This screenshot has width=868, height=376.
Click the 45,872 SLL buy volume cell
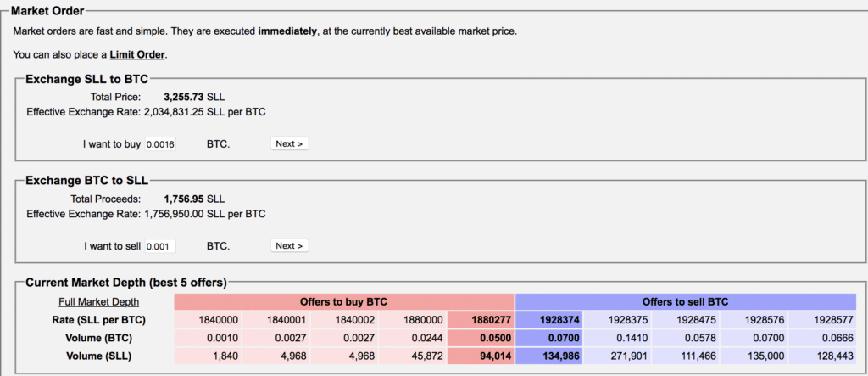click(x=413, y=356)
